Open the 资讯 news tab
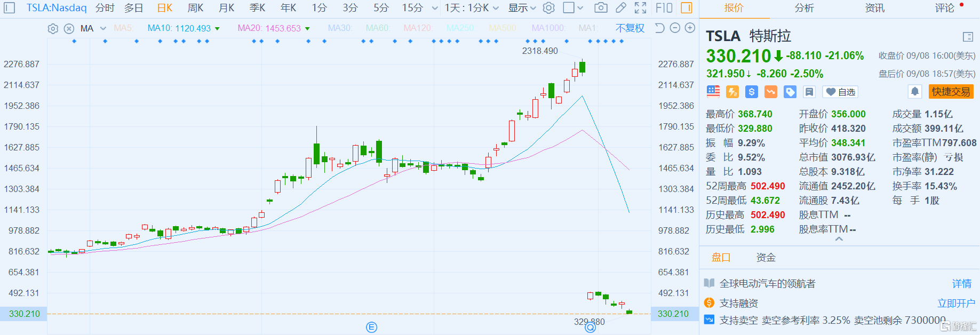This screenshot has width=980, height=335. [x=874, y=8]
